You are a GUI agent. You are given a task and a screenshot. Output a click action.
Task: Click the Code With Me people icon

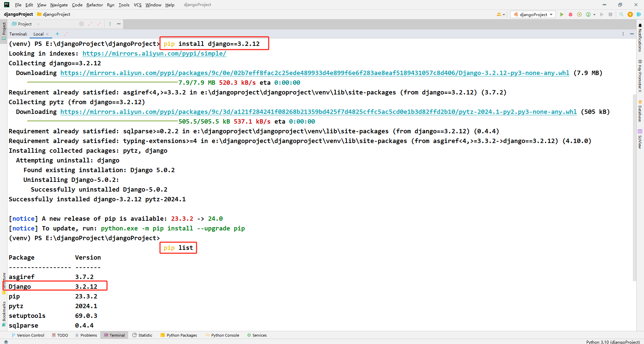click(x=499, y=14)
